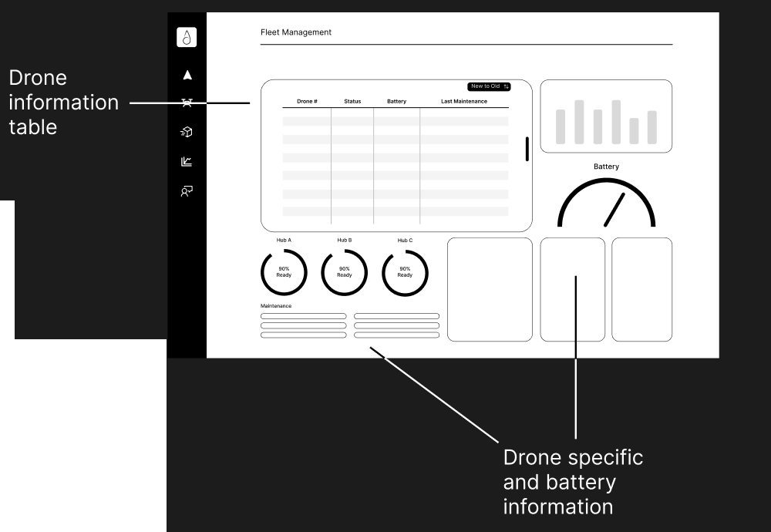Click the sort arrows in New to Old
This screenshot has width=771, height=532.
click(506, 86)
